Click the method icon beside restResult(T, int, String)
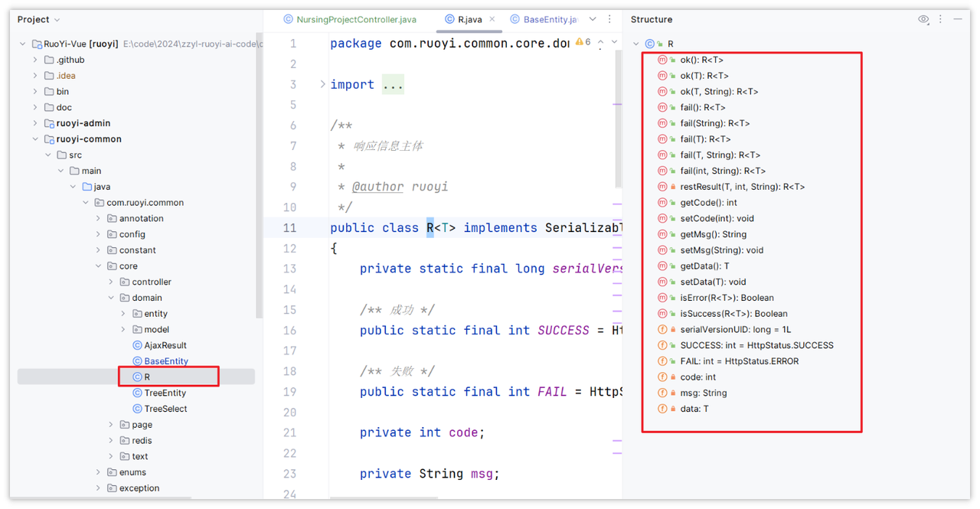The height and width of the screenshot is (509, 980). tap(662, 187)
